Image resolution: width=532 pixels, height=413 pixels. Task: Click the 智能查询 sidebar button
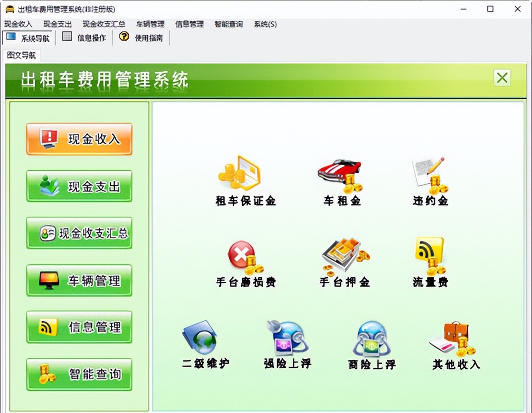tap(79, 374)
